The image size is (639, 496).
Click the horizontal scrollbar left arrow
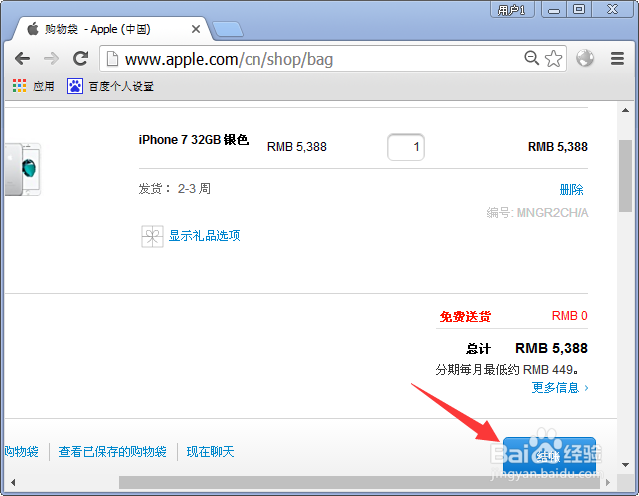(x=13, y=483)
